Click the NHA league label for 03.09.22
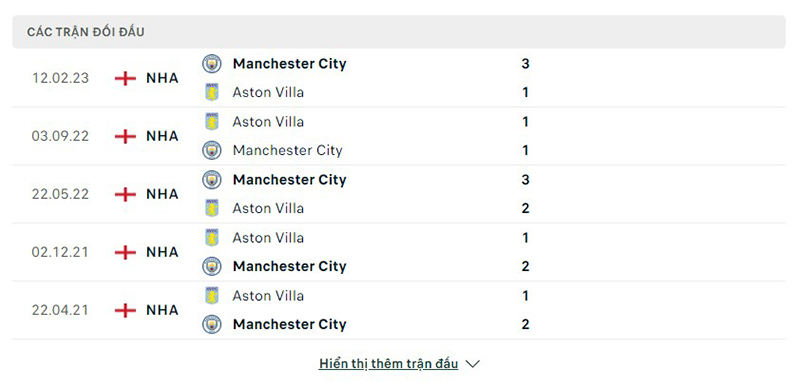The height and width of the screenshot is (389, 800). (162, 136)
